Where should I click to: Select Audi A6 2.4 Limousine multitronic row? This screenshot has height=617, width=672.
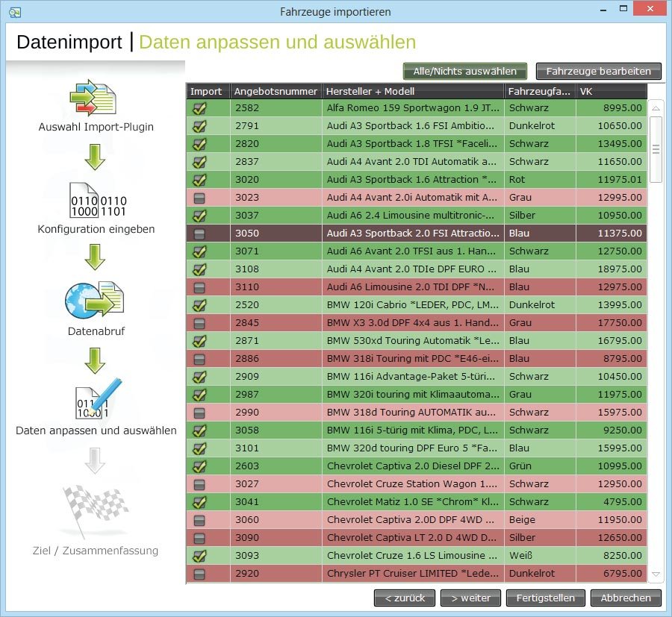coord(416,216)
